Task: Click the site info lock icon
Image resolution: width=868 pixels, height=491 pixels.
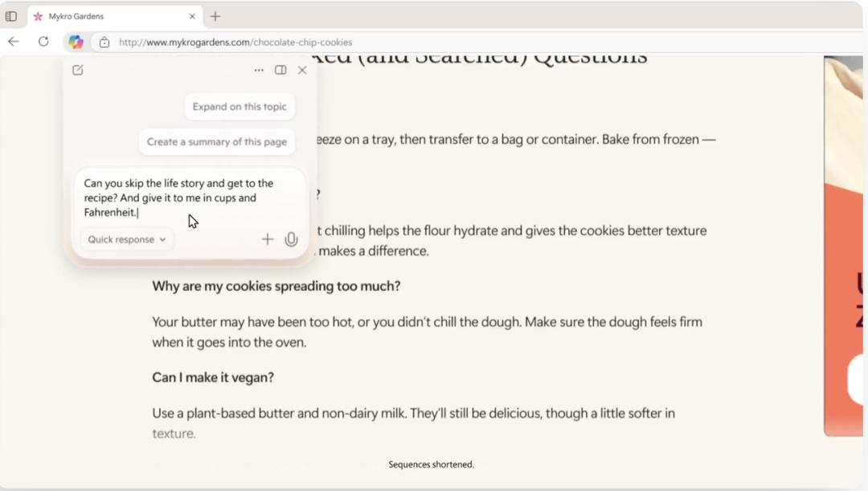Action: (x=104, y=43)
